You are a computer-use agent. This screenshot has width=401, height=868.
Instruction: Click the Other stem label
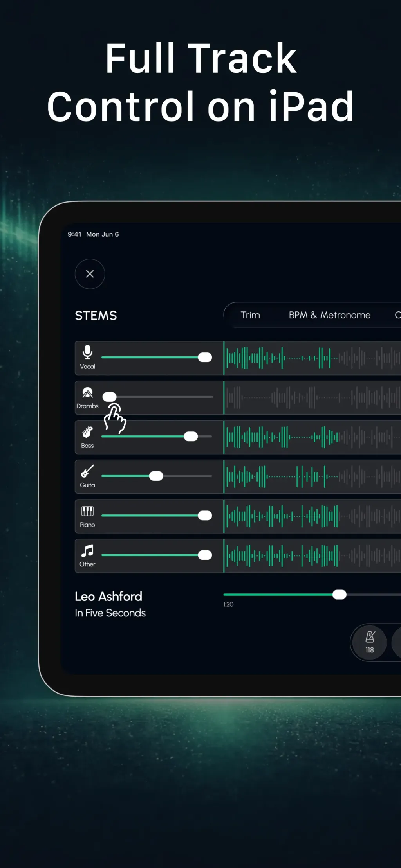click(87, 564)
